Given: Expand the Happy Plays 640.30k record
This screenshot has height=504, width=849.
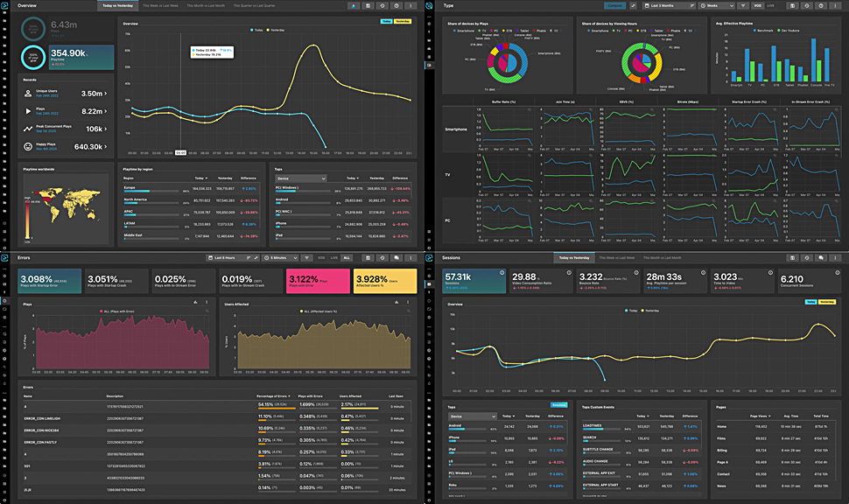Looking at the screenshot, I should pyautogui.click(x=67, y=147).
